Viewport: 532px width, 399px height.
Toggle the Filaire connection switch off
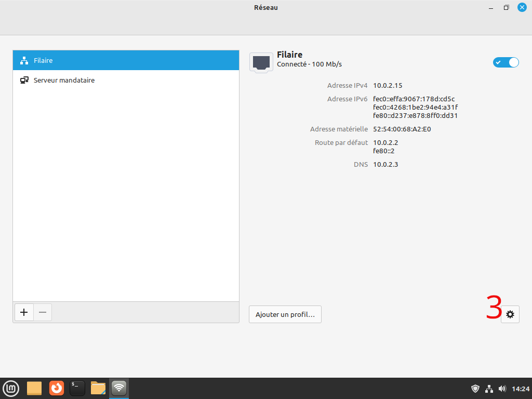click(506, 62)
